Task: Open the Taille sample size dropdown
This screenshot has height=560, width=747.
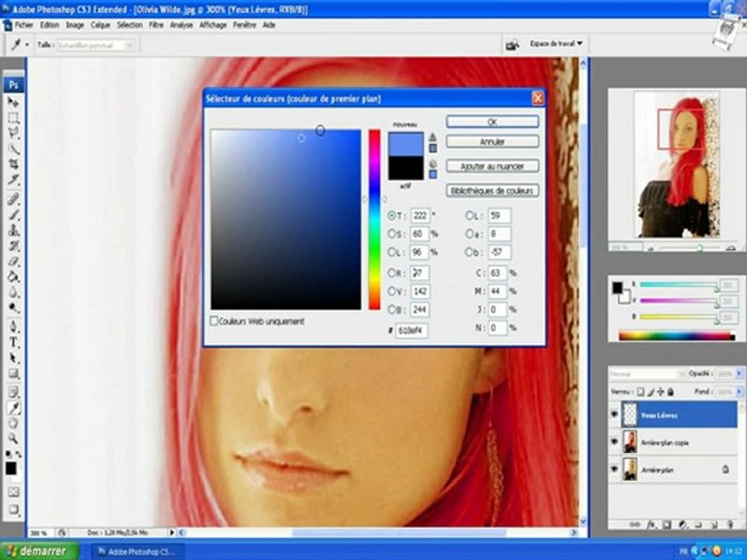Action: (x=96, y=45)
